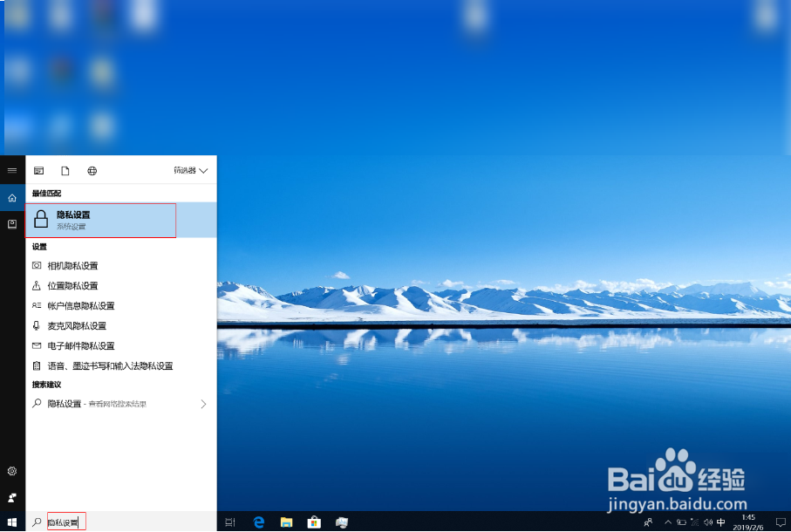Open the 隐私设置 best match result
This screenshot has width=791, height=532.
121,220
